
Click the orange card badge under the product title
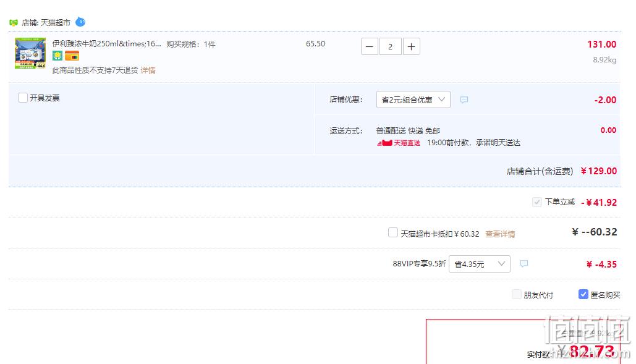point(72,56)
